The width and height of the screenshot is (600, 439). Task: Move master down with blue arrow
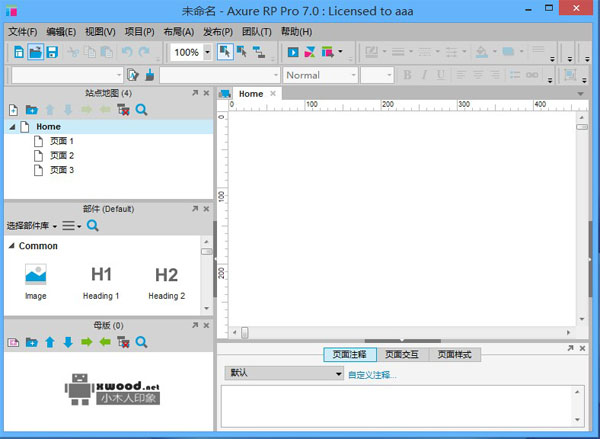click(x=68, y=342)
